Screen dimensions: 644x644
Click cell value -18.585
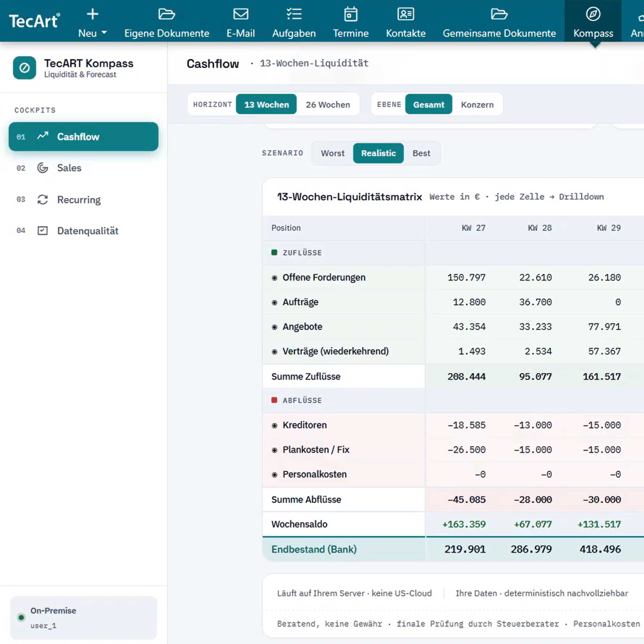tap(466, 425)
